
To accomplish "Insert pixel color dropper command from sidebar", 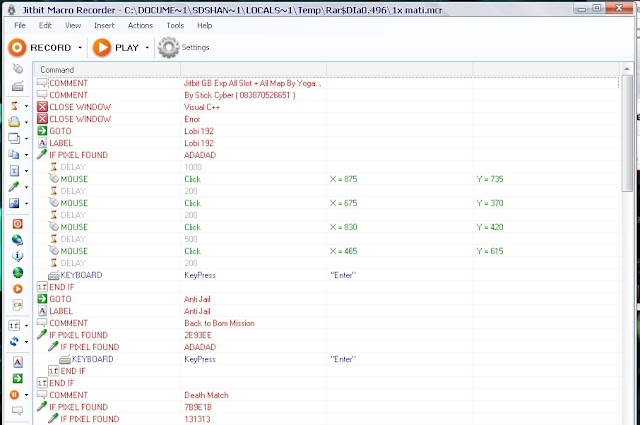I will point(14,187).
